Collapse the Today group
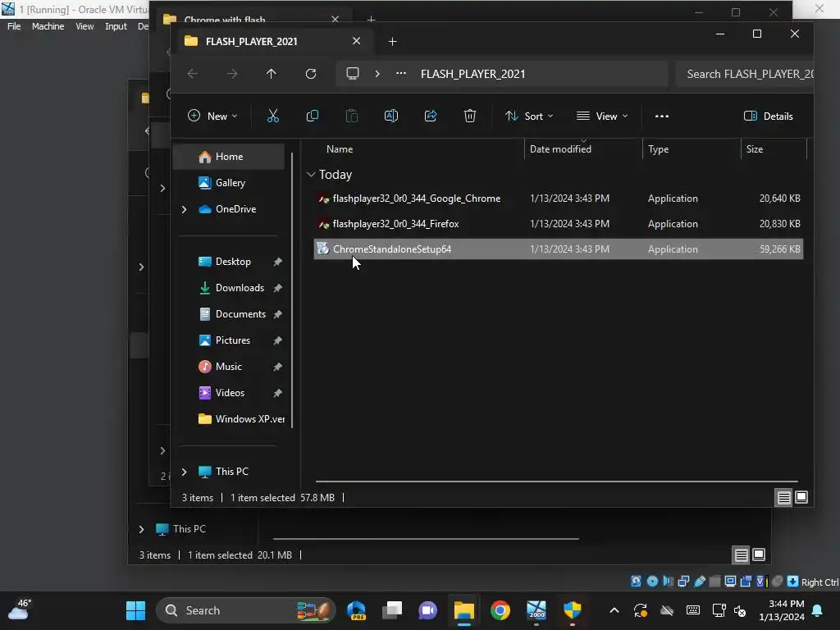This screenshot has width=840, height=630. click(311, 175)
